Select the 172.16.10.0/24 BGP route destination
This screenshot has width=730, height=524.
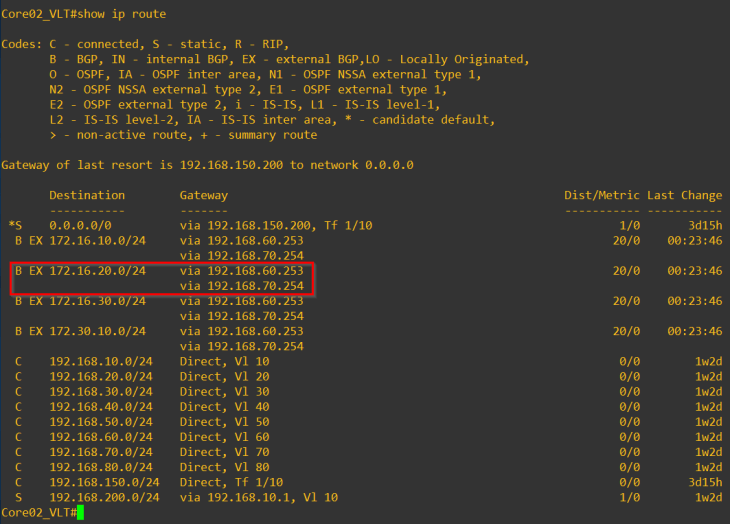97,241
